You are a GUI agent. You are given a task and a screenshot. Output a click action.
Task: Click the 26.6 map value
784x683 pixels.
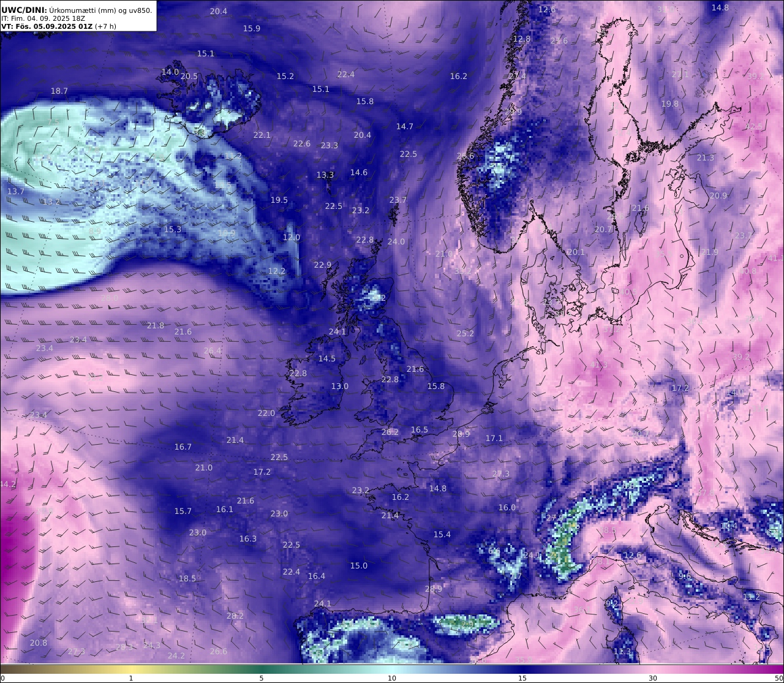click(219, 652)
